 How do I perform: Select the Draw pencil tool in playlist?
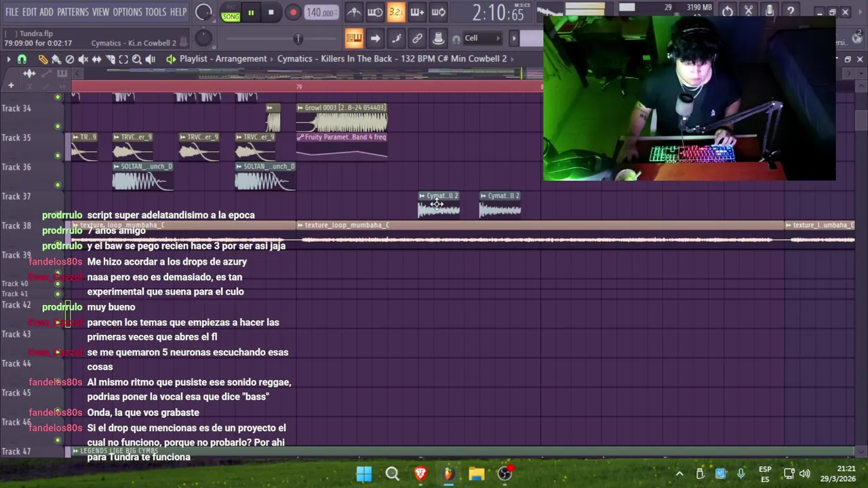[x=43, y=59]
